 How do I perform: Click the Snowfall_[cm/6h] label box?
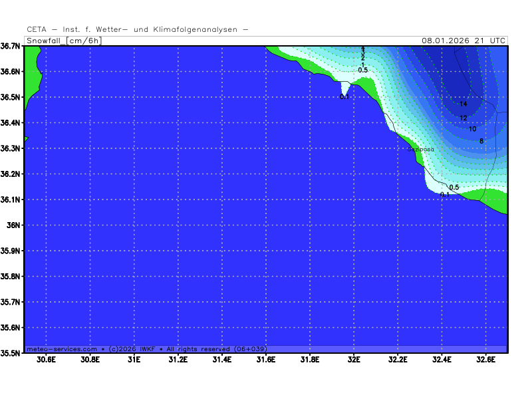point(63,41)
